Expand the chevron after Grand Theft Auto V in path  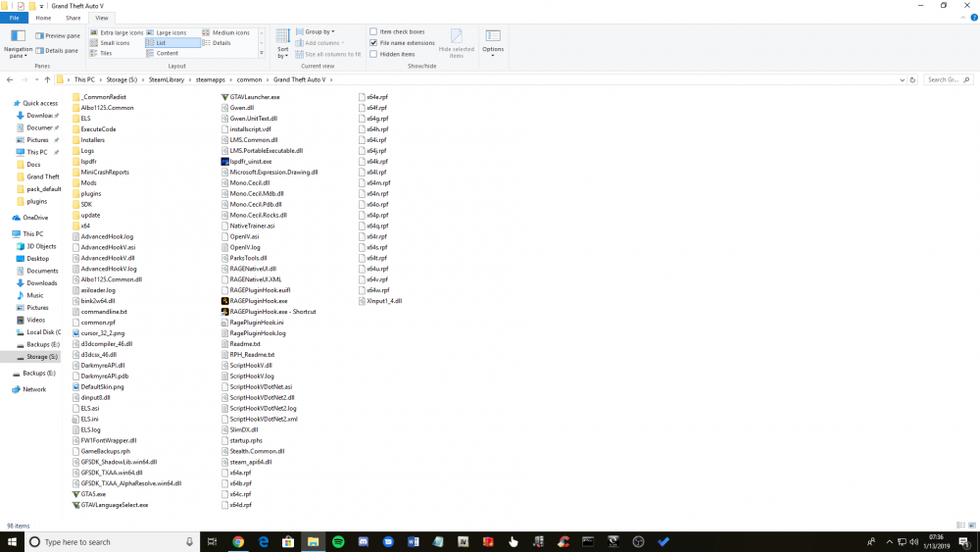(x=331, y=80)
